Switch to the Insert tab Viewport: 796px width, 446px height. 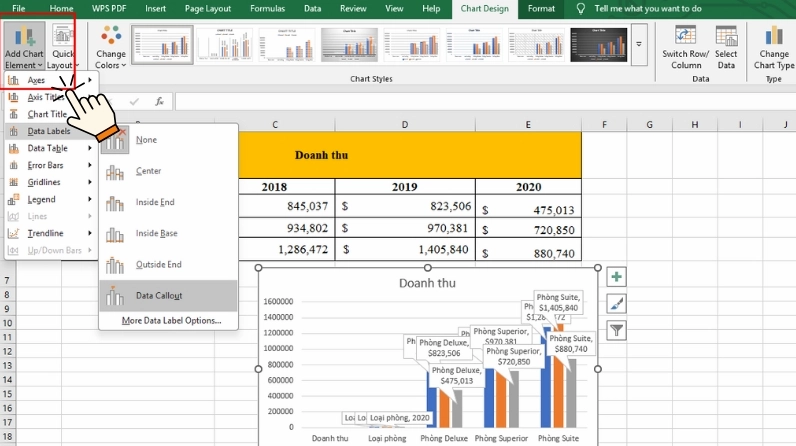[155, 9]
